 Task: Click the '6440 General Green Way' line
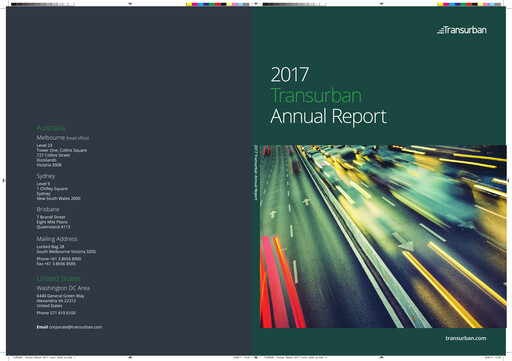(x=60, y=296)
